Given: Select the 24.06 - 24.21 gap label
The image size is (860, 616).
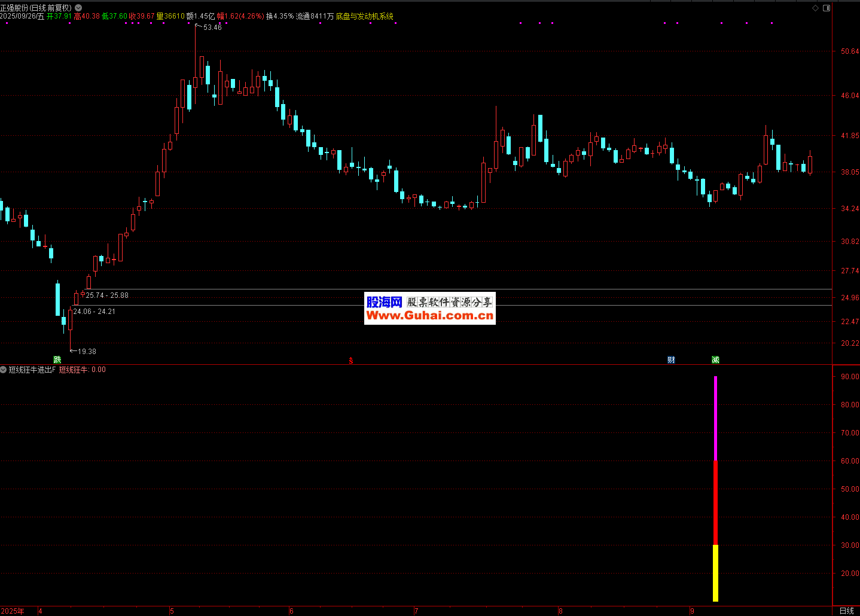Looking at the screenshot, I should coord(94,312).
